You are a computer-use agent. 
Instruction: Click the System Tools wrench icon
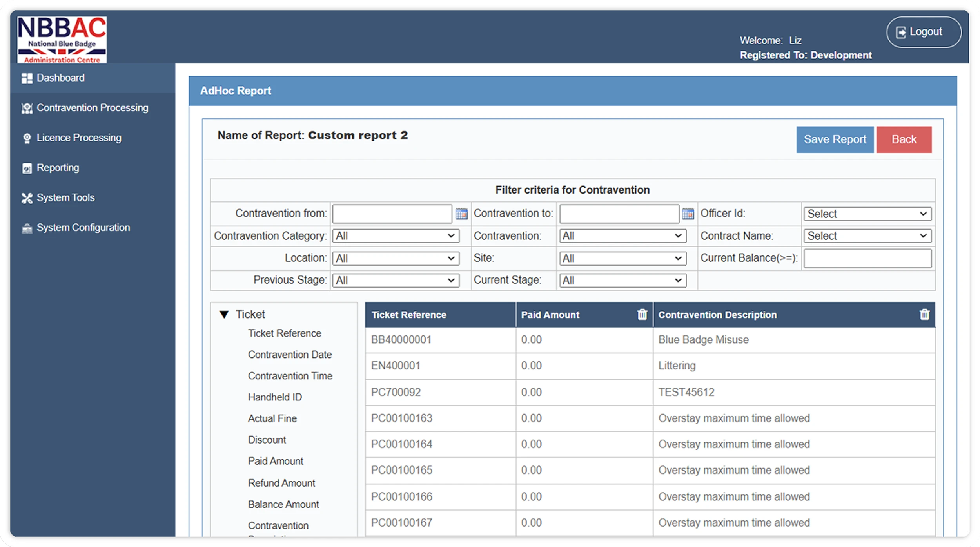click(x=27, y=198)
